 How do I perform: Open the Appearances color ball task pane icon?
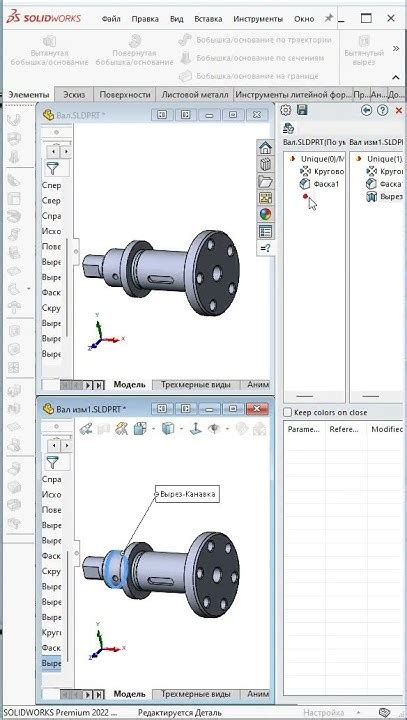click(265, 214)
